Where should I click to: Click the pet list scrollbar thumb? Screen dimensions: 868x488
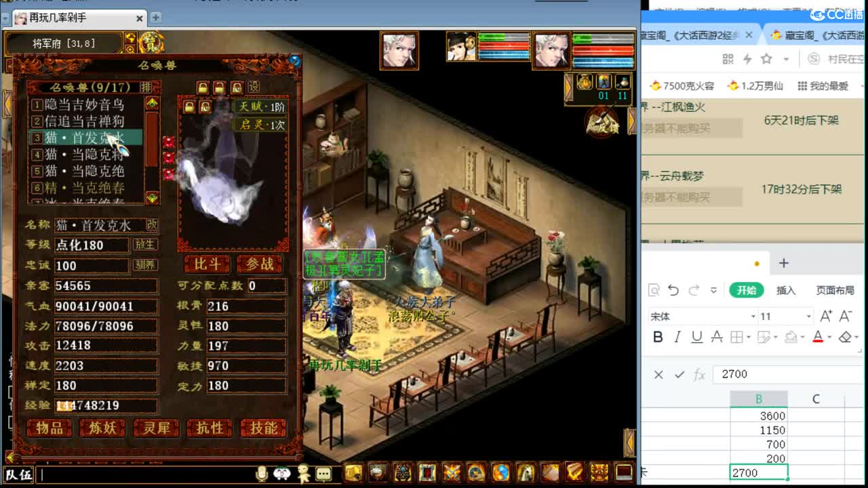pyautogui.click(x=152, y=139)
